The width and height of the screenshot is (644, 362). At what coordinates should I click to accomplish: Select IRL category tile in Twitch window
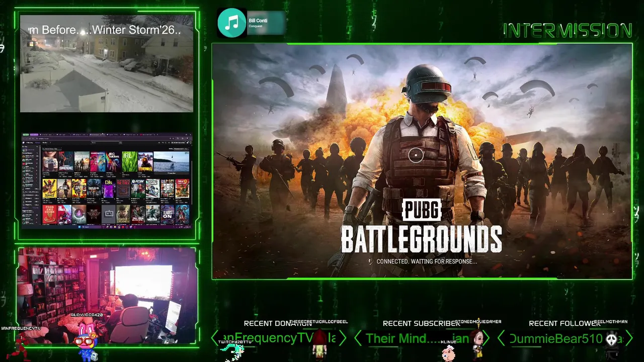[x=130, y=161]
